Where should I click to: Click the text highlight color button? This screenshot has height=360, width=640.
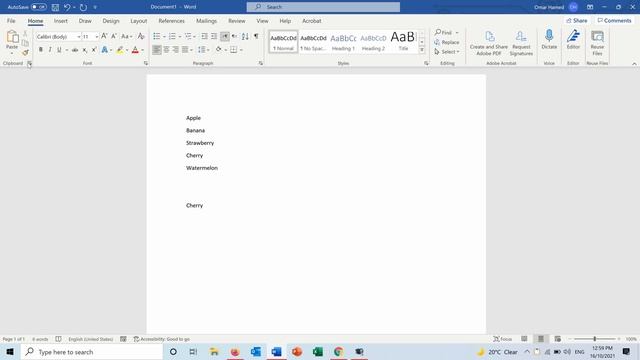[x=120, y=50]
